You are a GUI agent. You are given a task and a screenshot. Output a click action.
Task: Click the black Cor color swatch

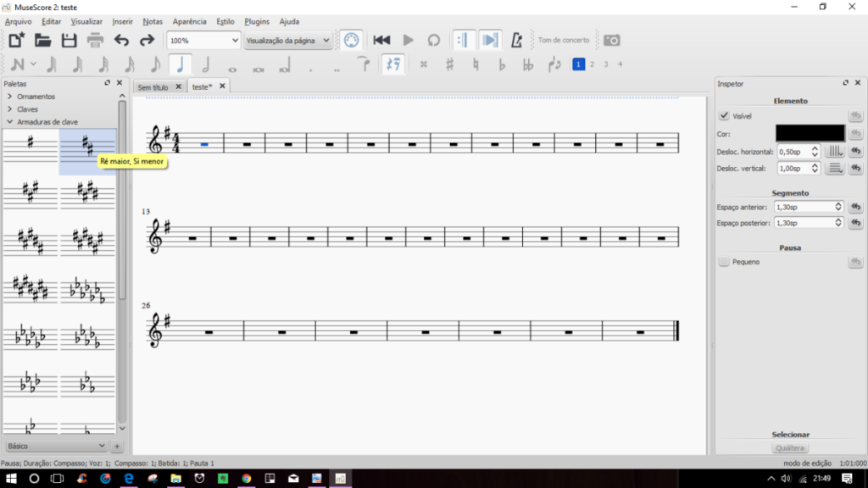[x=810, y=134]
